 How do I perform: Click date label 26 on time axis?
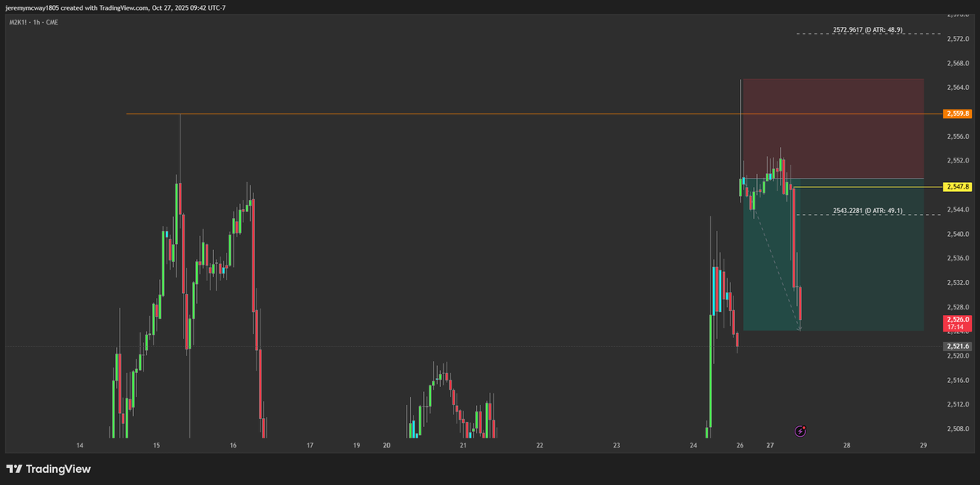pyautogui.click(x=740, y=446)
